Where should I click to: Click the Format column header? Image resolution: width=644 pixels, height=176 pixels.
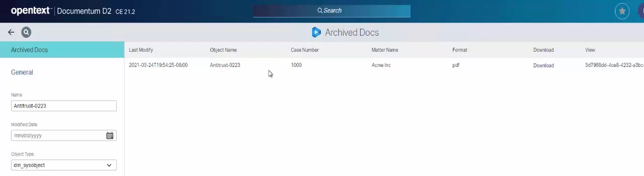click(460, 50)
